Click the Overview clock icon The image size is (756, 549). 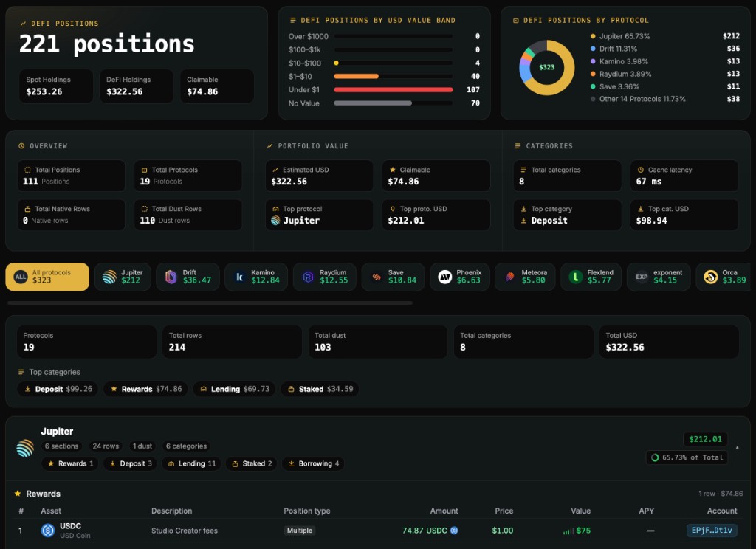coord(21,145)
